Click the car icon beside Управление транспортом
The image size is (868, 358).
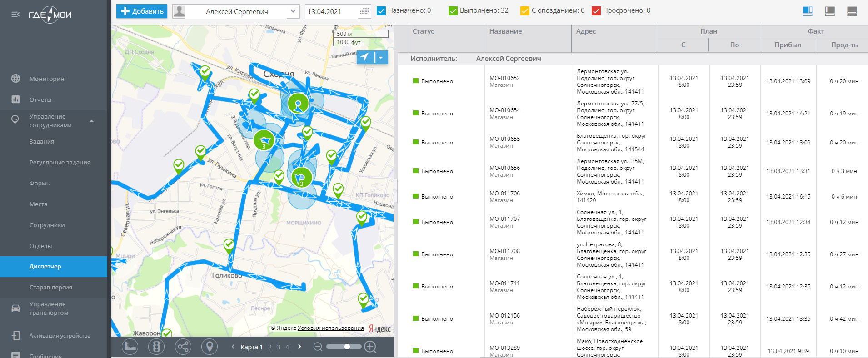15,308
